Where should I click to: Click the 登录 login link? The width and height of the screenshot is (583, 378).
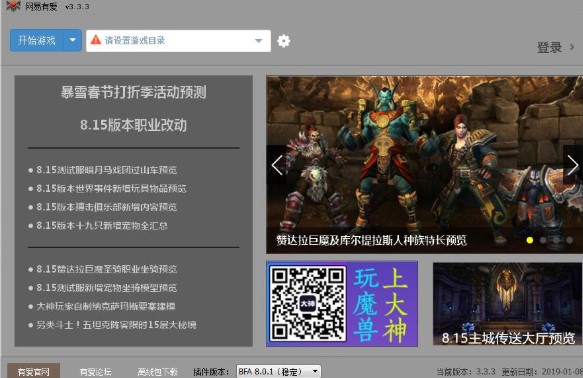(549, 48)
